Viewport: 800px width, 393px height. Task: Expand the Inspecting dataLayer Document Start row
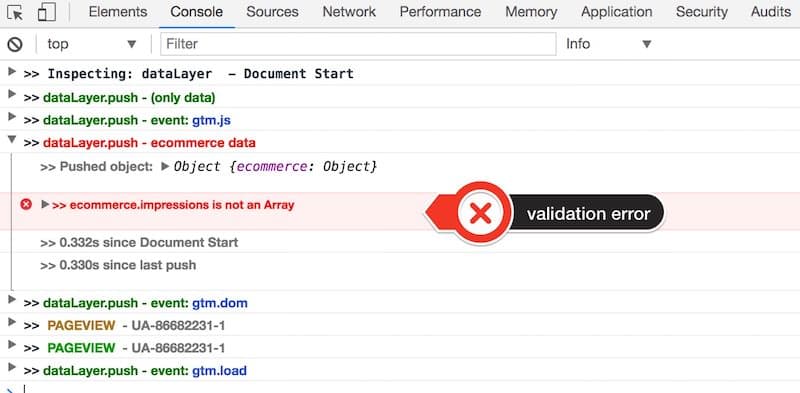12,71
